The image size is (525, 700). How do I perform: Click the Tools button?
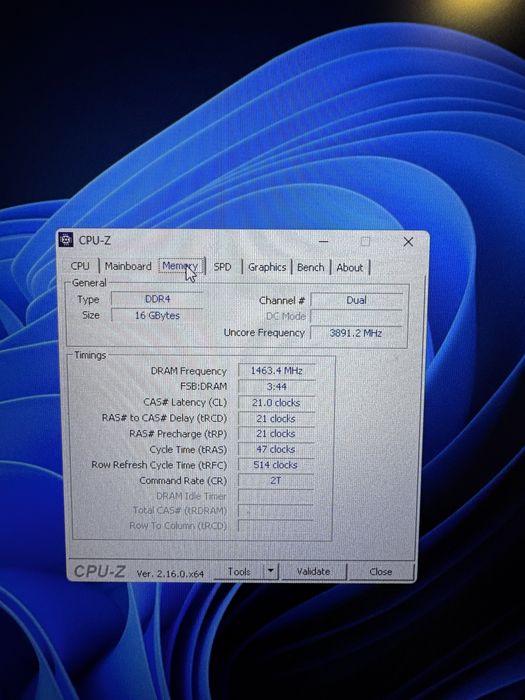[x=239, y=571]
